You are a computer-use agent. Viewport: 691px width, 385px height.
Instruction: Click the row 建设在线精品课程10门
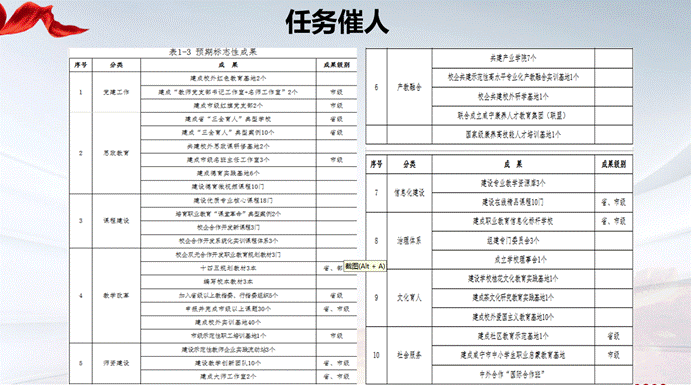(513, 202)
